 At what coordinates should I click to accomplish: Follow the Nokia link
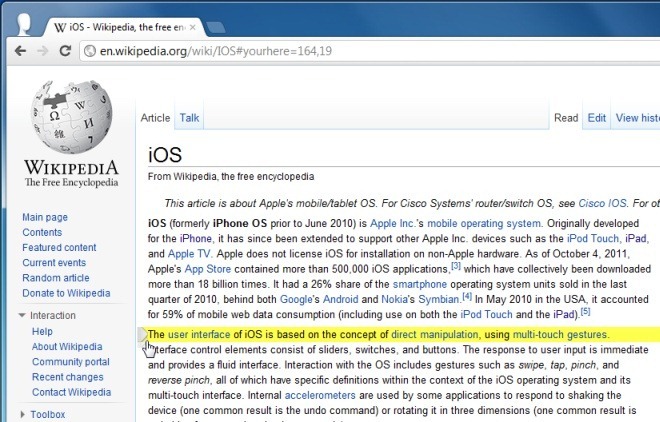click(x=394, y=299)
